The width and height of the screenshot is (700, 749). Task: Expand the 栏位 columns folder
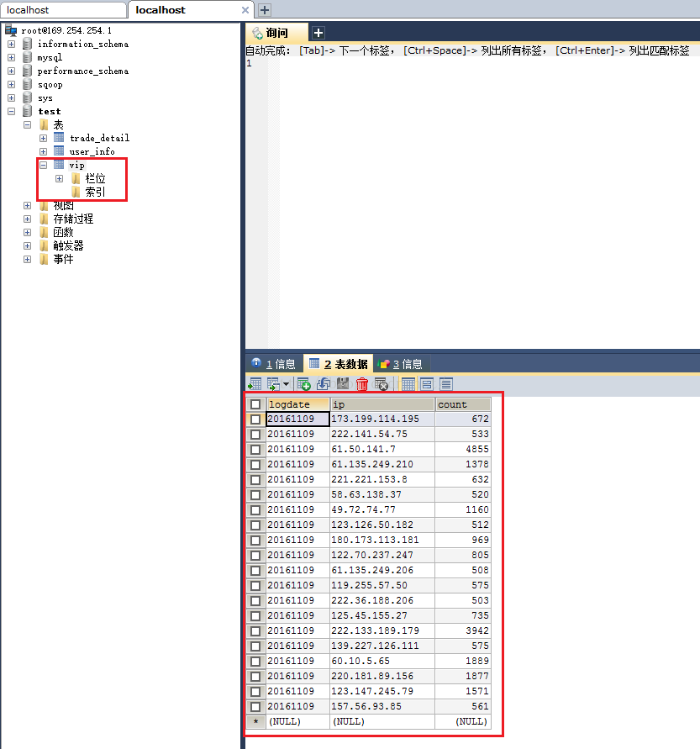pos(59,179)
